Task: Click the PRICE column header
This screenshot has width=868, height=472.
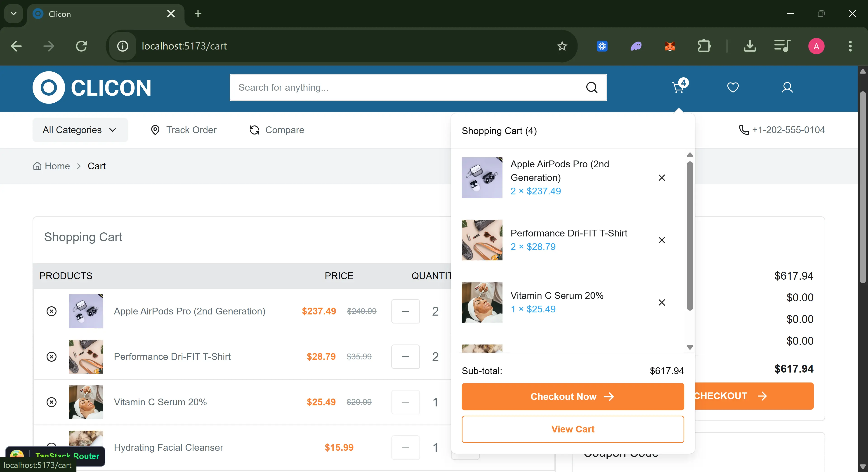Action: pyautogui.click(x=339, y=276)
